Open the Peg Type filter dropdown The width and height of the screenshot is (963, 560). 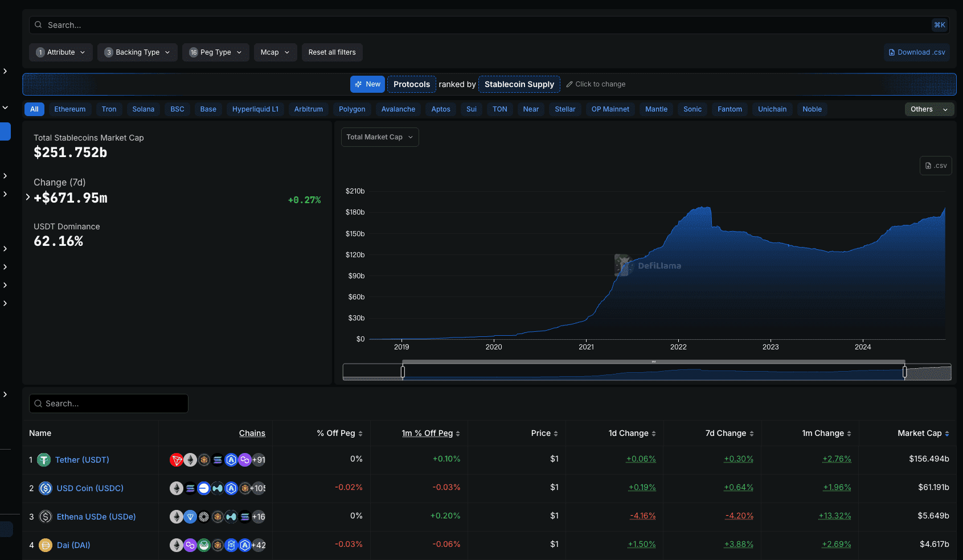[x=216, y=52]
